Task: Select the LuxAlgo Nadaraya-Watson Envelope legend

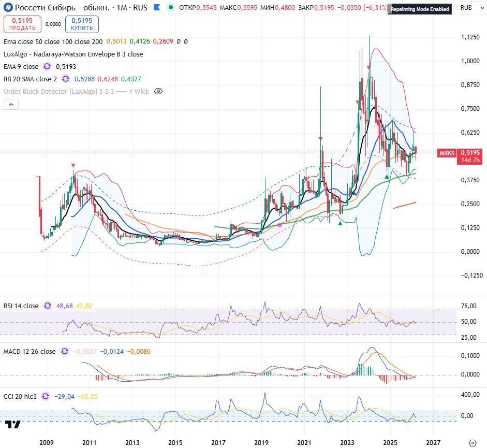Action: [x=73, y=54]
